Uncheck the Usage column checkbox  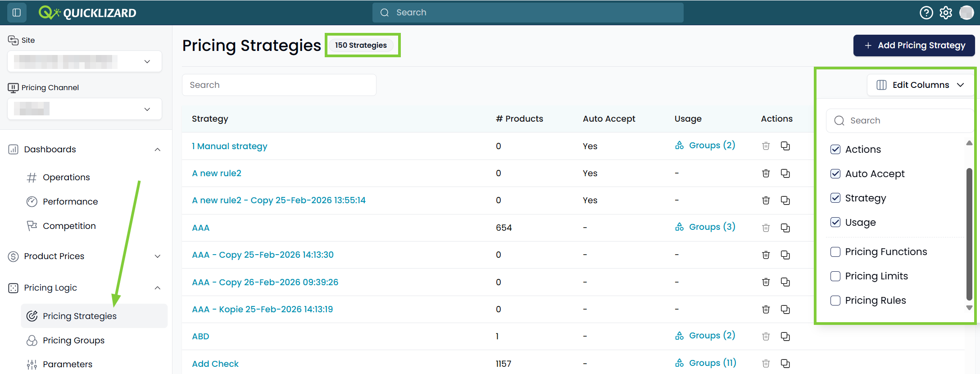coord(835,223)
